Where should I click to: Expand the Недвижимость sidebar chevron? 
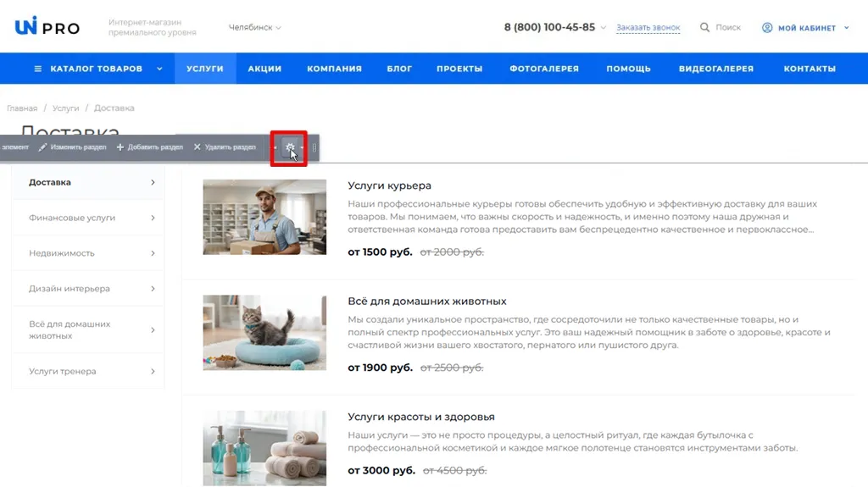click(153, 253)
